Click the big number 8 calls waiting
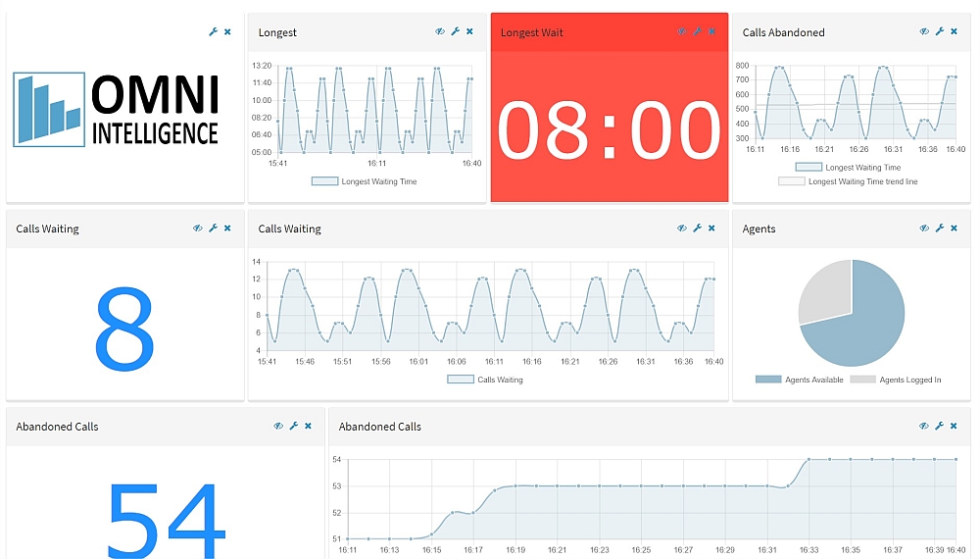Image resolution: width=980 pixels, height=559 pixels. [124, 329]
